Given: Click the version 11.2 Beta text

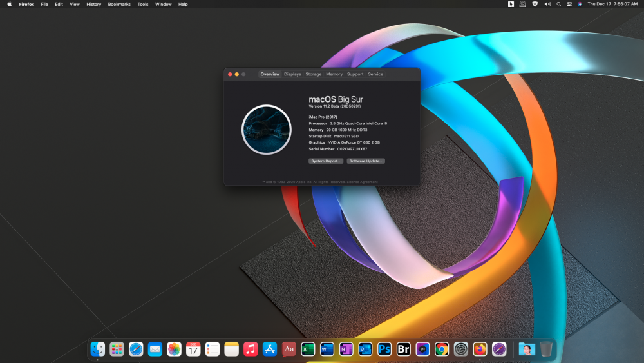Looking at the screenshot, I should (335, 106).
